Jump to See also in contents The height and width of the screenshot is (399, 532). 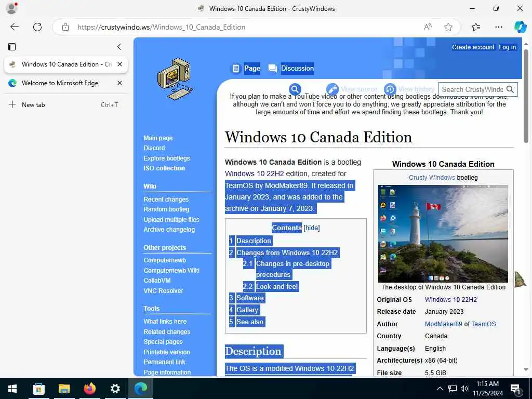[x=250, y=322]
